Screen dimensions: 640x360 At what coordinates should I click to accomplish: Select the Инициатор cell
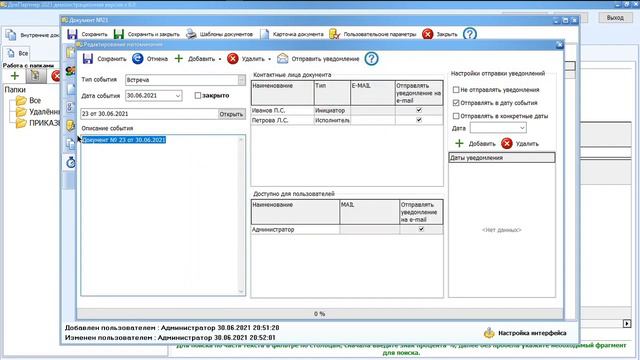[332, 111]
